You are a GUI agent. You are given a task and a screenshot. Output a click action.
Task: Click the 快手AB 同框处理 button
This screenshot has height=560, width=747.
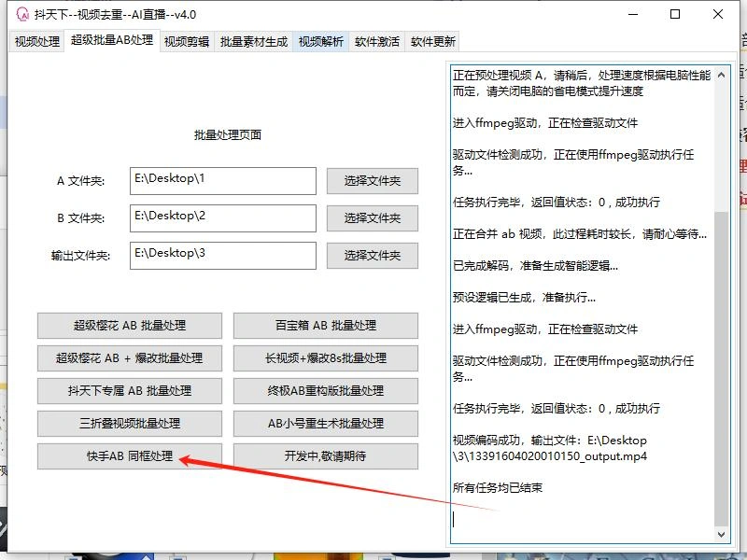pos(130,456)
